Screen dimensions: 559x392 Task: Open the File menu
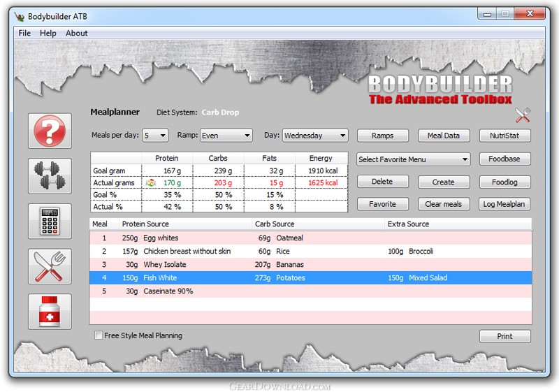[x=24, y=33]
